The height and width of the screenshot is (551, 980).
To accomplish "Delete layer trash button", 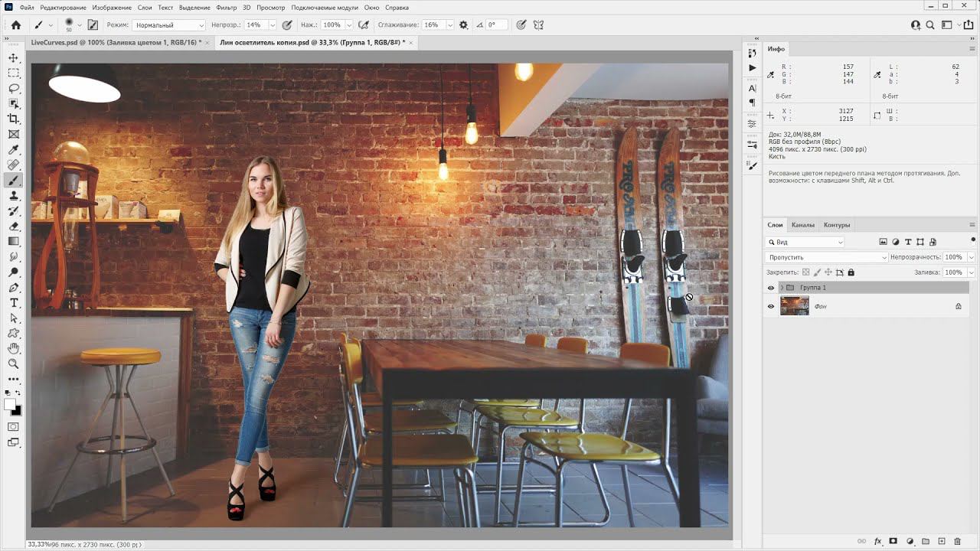I will coord(958,541).
